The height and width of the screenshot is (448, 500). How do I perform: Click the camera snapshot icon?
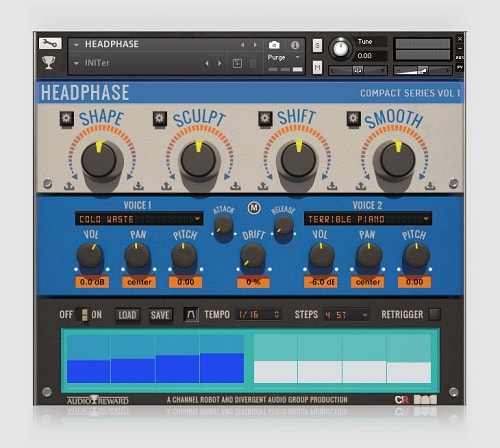[x=274, y=45]
